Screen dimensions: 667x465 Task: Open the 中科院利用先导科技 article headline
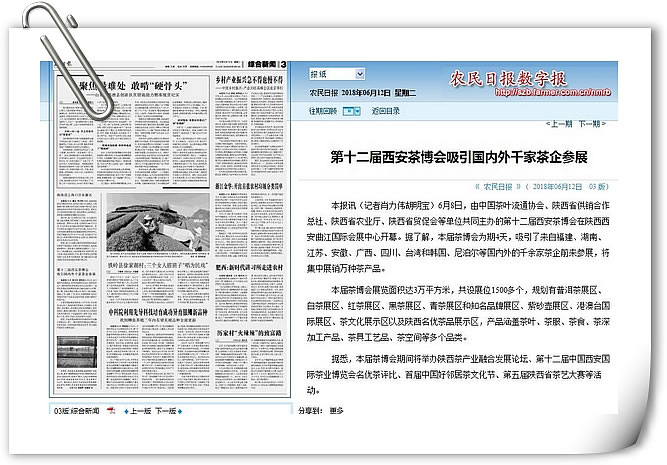(158, 312)
